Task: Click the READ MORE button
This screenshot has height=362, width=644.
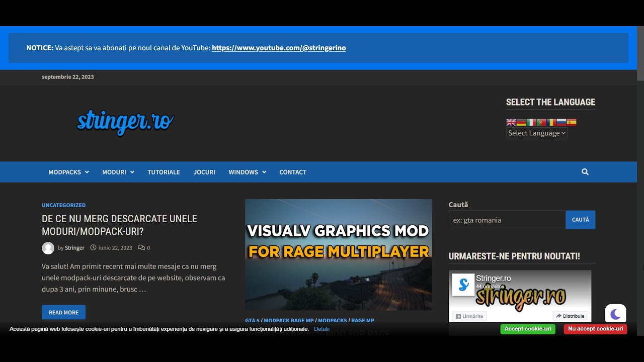Action: [x=63, y=312]
